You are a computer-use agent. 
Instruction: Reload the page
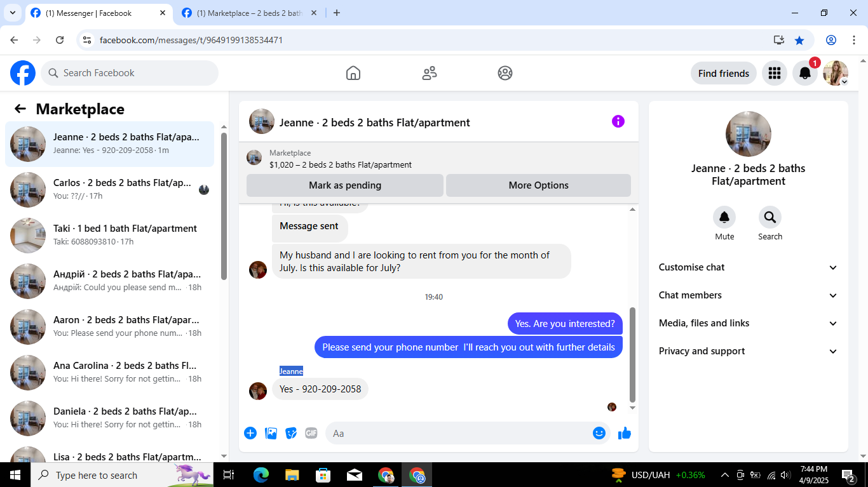(x=60, y=40)
